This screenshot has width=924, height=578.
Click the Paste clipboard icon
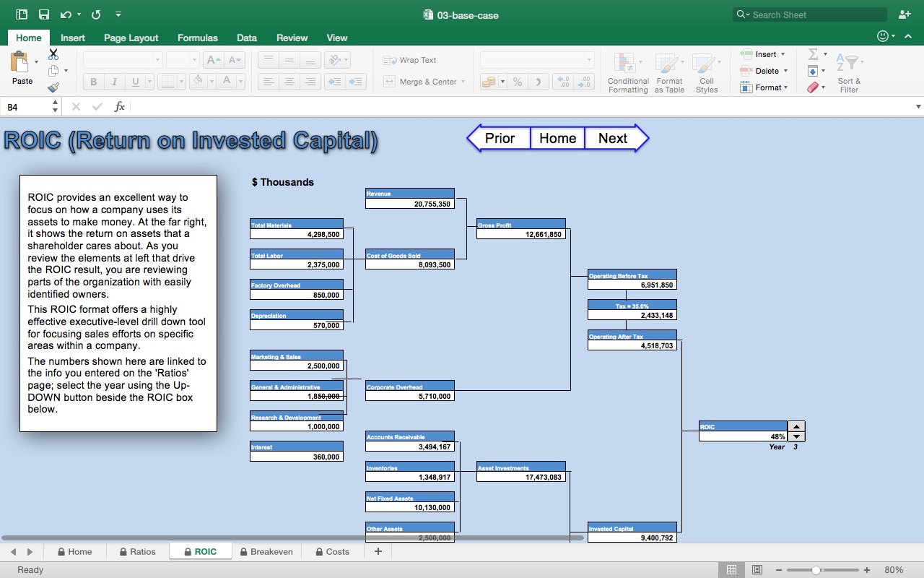click(19, 62)
